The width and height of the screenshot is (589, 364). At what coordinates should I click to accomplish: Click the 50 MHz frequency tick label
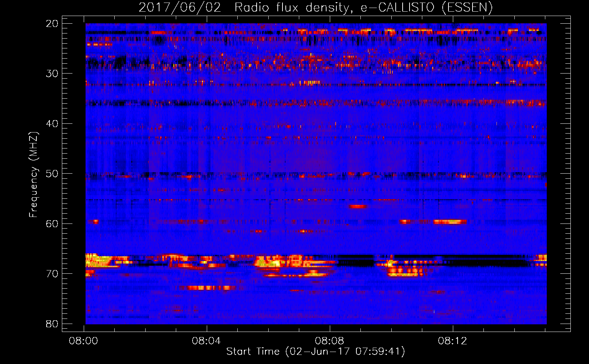click(52, 174)
